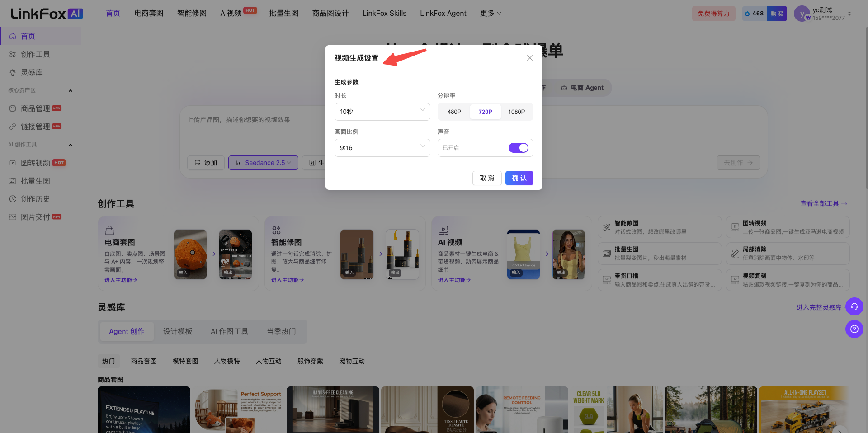The height and width of the screenshot is (433, 868).
Task: Select 720P resolution
Action: tap(486, 112)
